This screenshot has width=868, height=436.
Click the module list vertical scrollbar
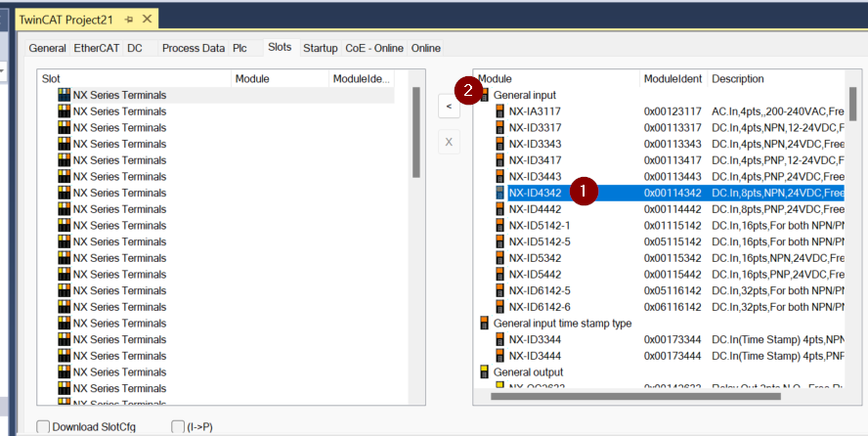pos(852,104)
